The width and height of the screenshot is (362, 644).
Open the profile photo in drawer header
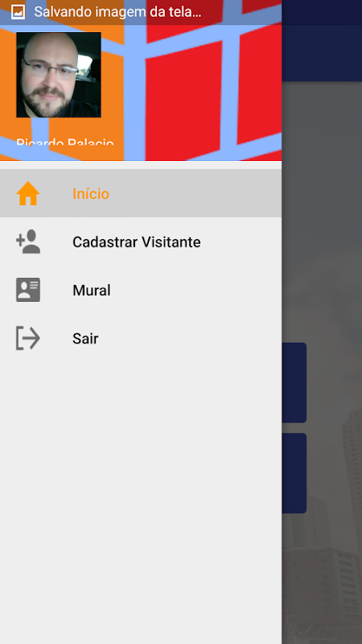59,75
